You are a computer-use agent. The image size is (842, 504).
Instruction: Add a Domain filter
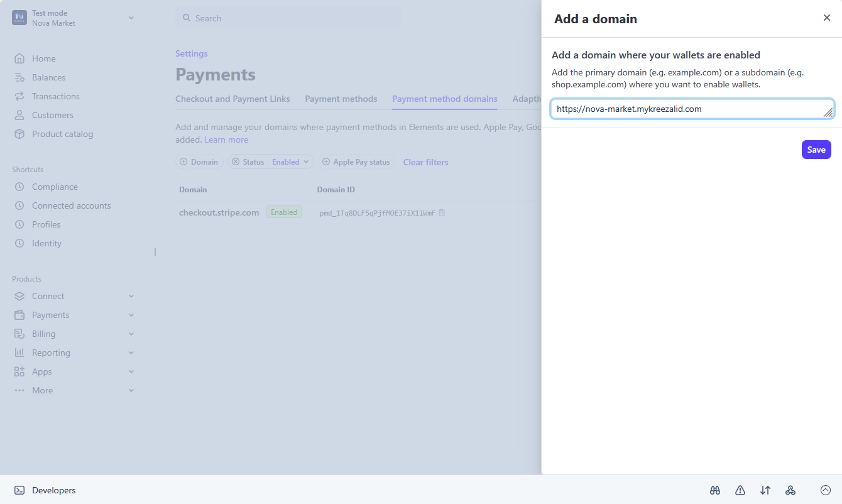[x=199, y=162]
